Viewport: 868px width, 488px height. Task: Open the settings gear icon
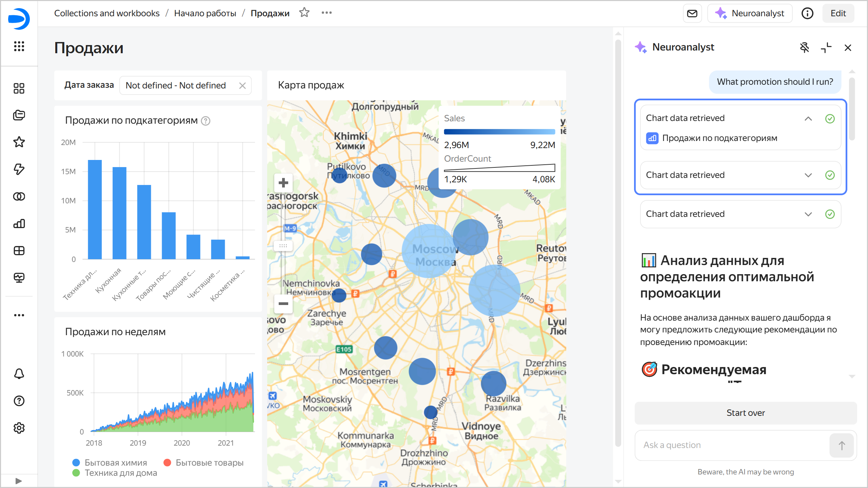point(19,428)
